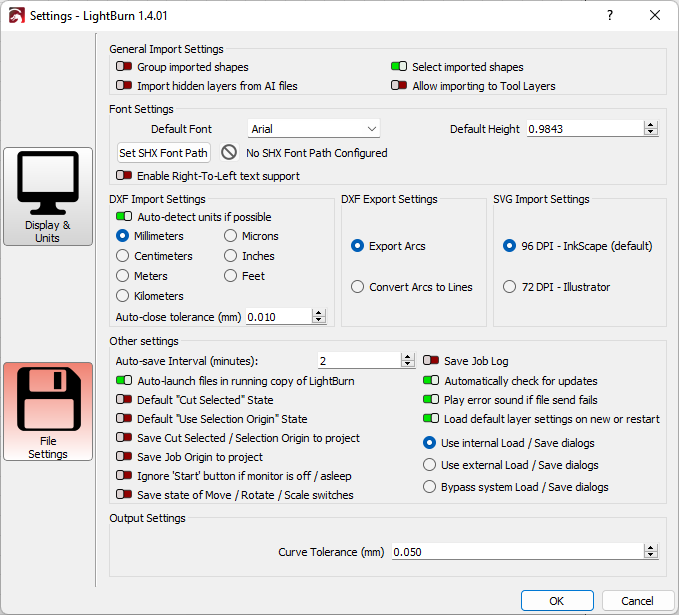This screenshot has height=615, width=679.
Task: Toggle Auto-detect units if possible
Action: pos(124,216)
